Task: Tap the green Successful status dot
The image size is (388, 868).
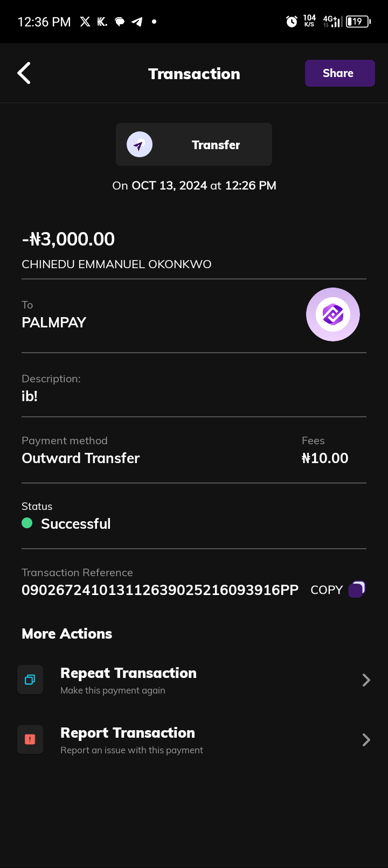Action: coord(27,523)
